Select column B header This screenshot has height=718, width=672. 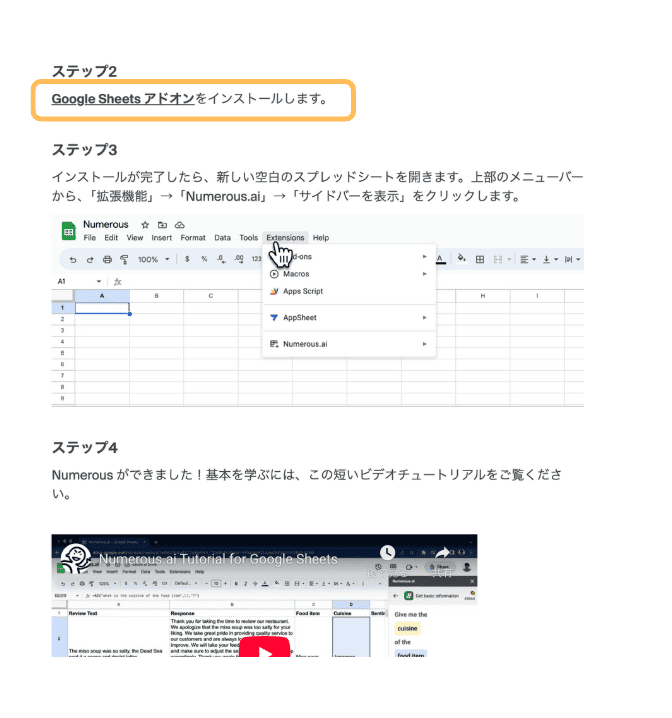[157, 296]
